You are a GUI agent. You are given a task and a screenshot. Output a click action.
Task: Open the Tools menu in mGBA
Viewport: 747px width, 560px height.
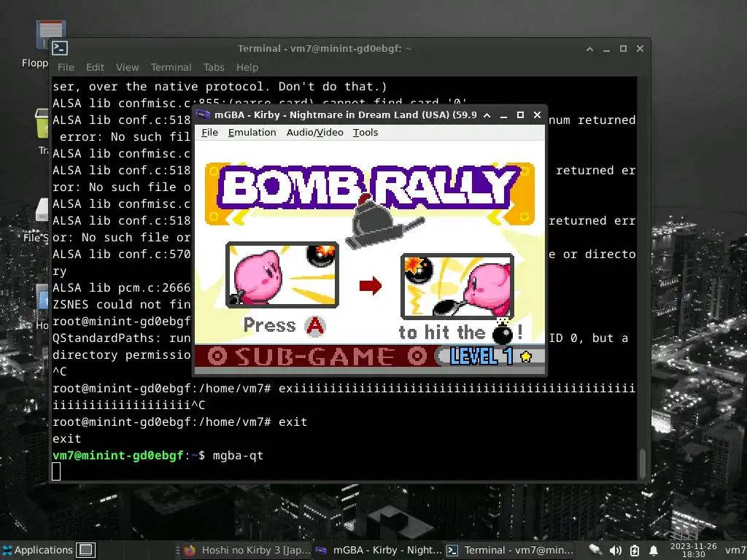(365, 133)
